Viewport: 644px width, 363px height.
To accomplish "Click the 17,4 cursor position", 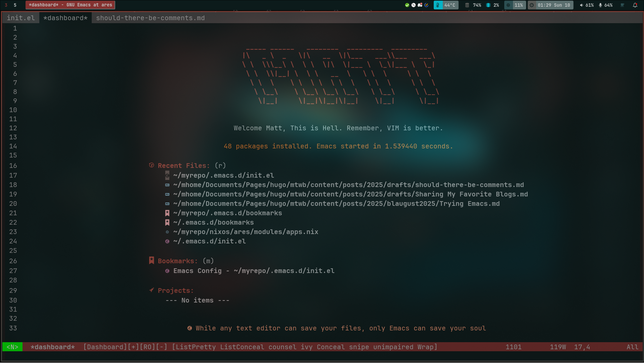I will [x=582, y=347].
